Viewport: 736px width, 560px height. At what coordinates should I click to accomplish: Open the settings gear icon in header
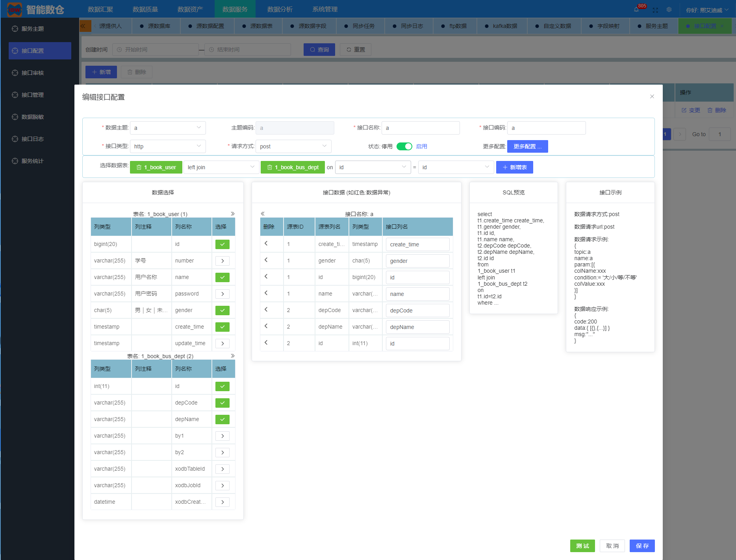[669, 9]
